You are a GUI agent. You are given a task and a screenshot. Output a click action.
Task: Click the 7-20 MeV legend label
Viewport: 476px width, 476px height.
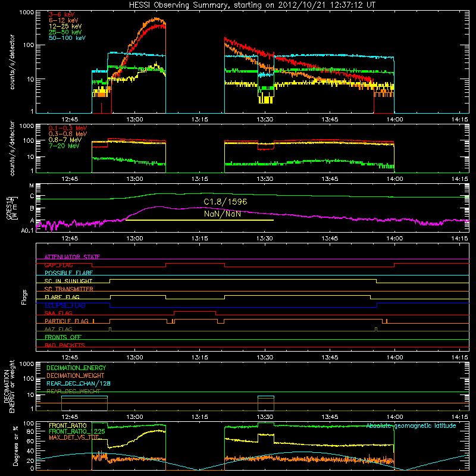64,146
